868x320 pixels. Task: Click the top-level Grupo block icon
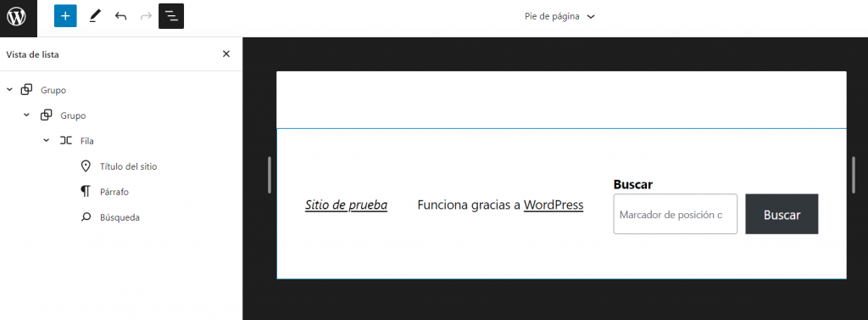[26, 89]
